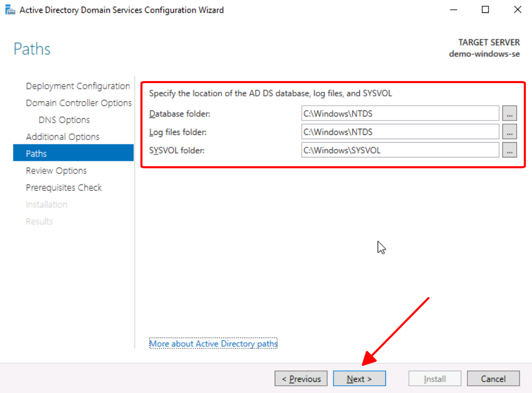Browse for the Log files folder

[509, 132]
